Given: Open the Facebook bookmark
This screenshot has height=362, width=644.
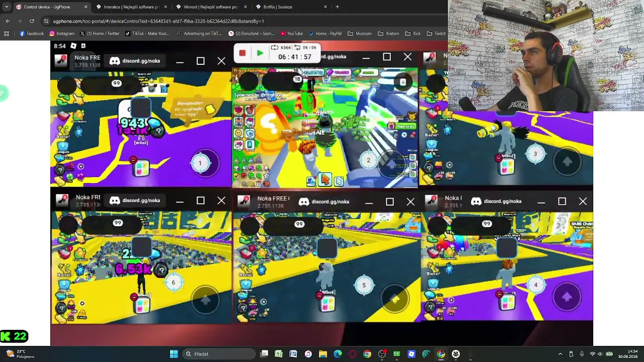Looking at the screenshot, I should [x=32, y=34].
